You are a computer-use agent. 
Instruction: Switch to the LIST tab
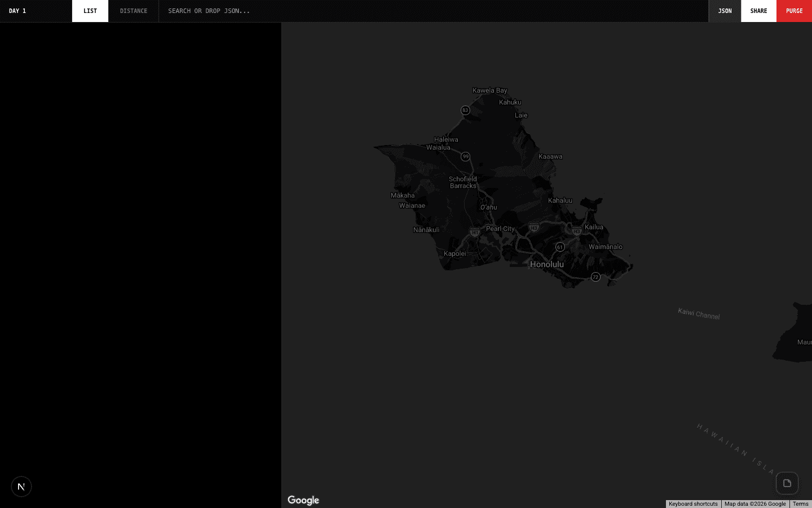click(90, 11)
